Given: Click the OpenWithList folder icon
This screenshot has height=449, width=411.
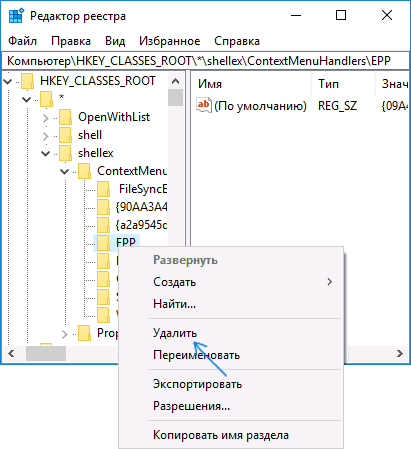Looking at the screenshot, I should 65,117.
